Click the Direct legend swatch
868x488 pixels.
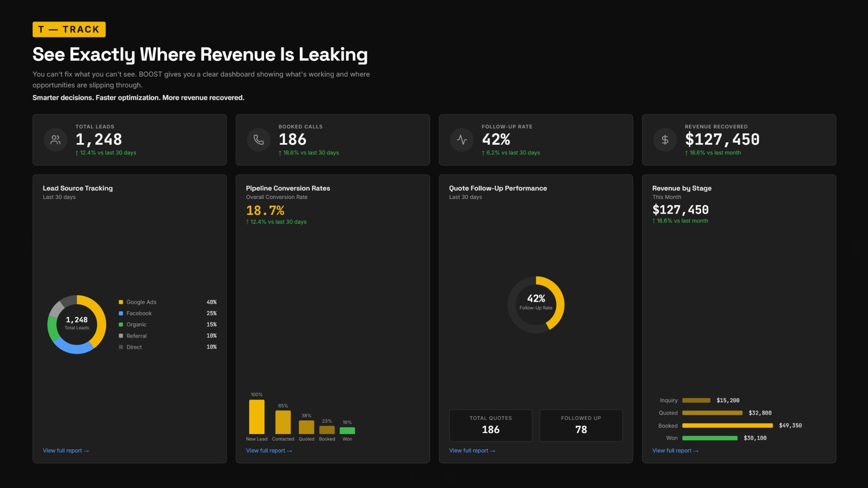tap(121, 347)
